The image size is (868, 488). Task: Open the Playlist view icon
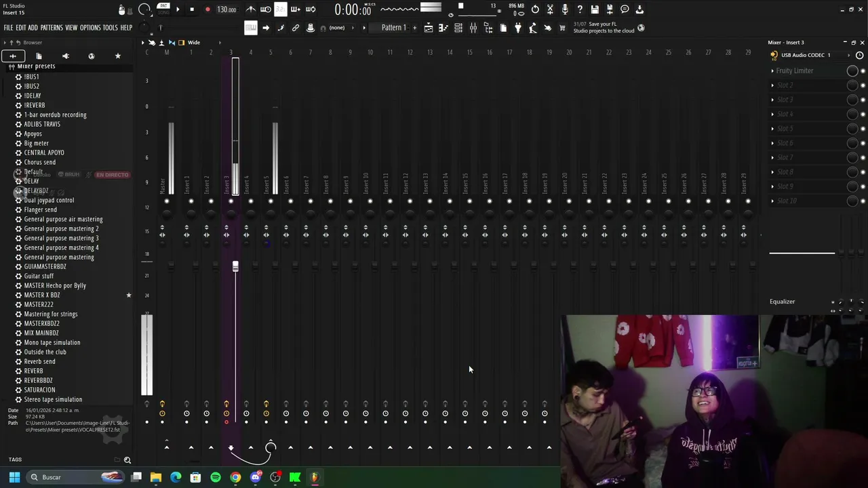[428, 28]
